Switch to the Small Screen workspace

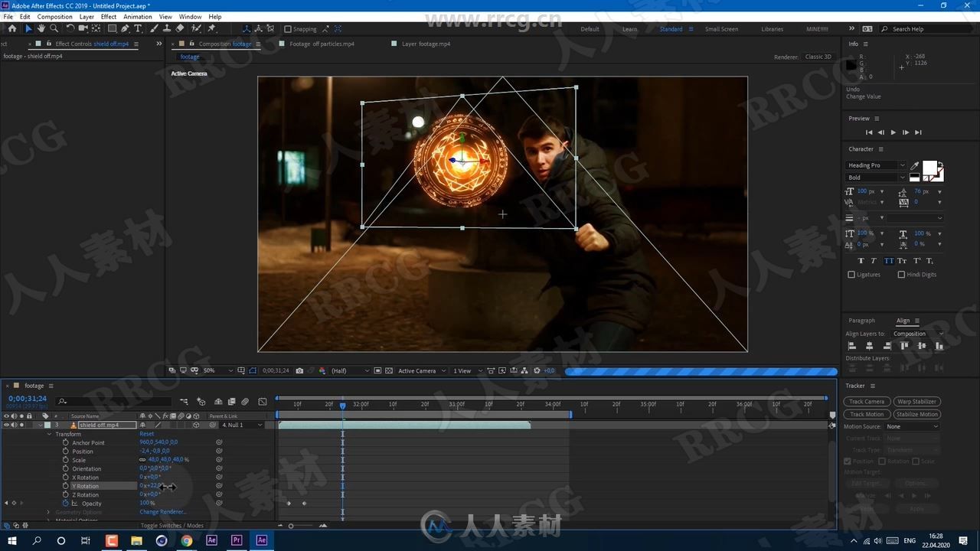(x=721, y=29)
